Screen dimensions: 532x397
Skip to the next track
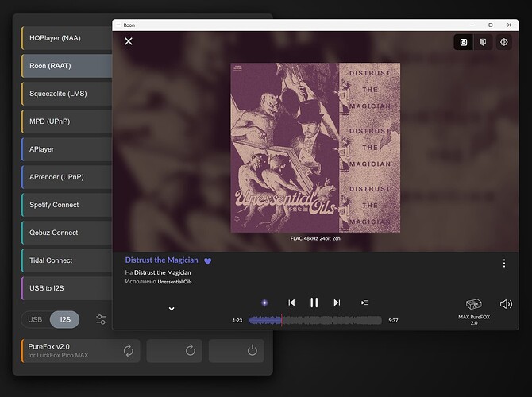[337, 303]
